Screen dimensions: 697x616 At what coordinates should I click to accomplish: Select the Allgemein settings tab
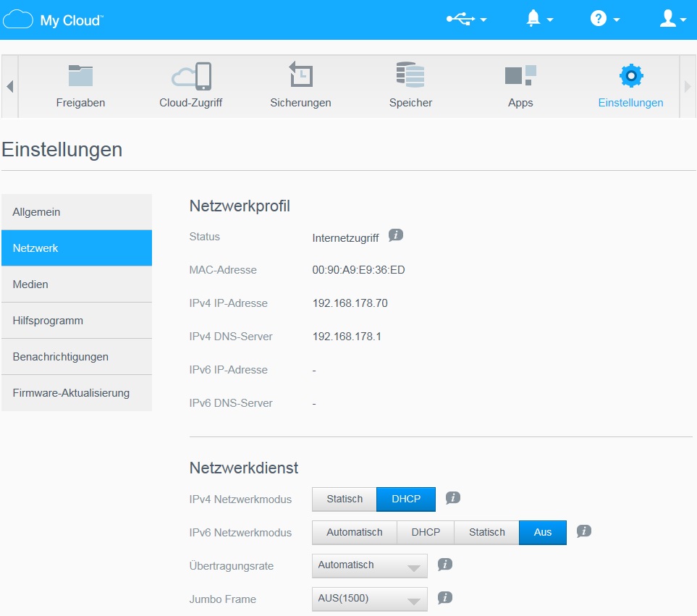tap(77, 212)
